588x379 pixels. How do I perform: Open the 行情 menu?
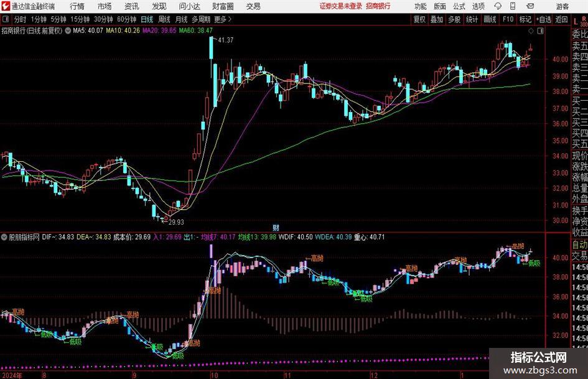coord(77,6)
